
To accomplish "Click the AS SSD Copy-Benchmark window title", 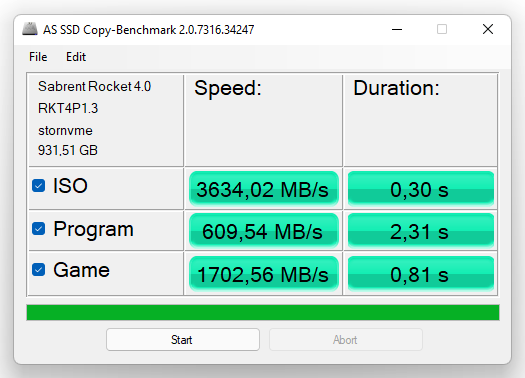I will (148, 30).
